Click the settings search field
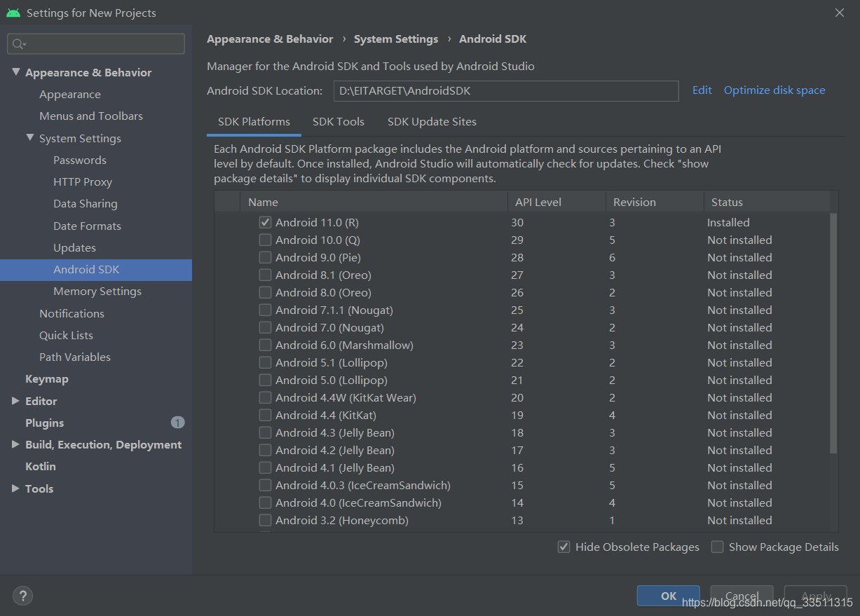Image resolution: width=860 pixels, height=616 pixels. 96,43
